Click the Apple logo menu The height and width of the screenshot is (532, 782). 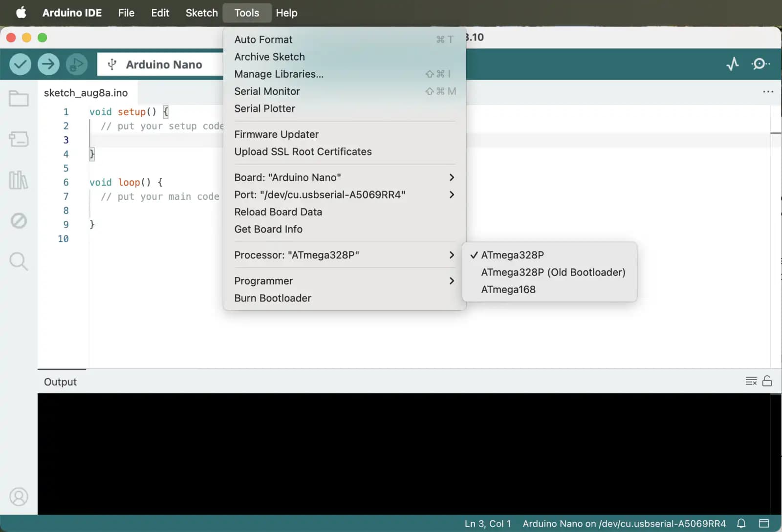tap(21, 13)
